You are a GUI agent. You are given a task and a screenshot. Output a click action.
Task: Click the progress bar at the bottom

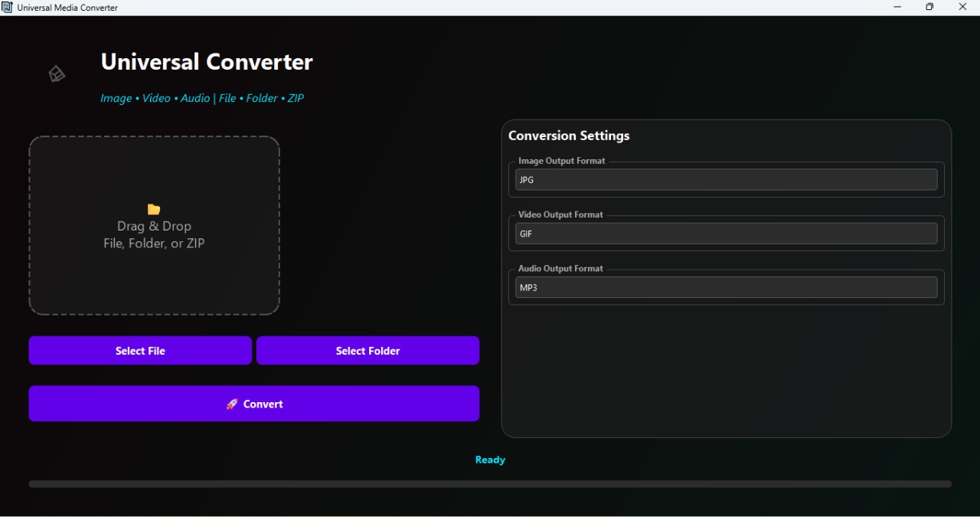490,483
